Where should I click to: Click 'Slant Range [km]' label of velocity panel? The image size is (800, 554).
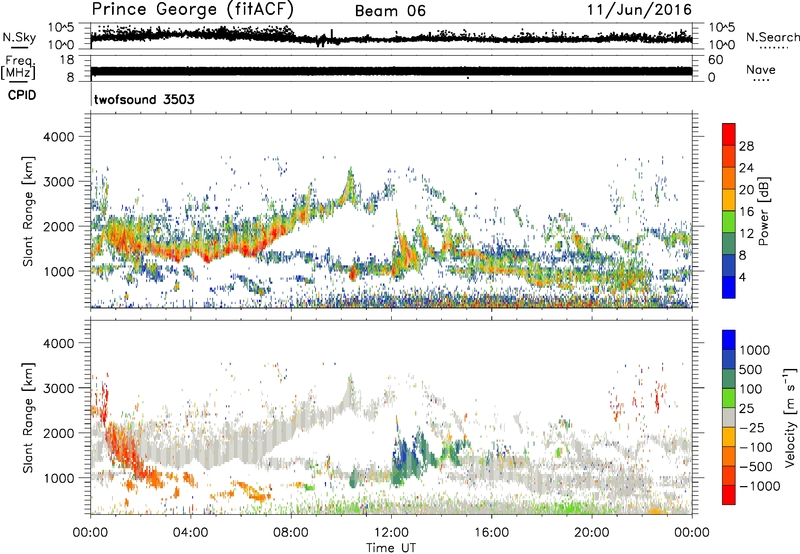click(x=28, y=417)
